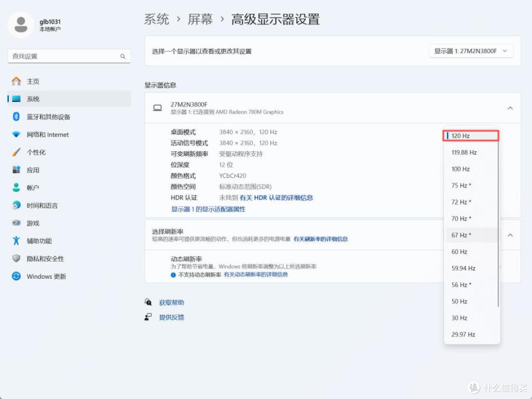The width and height of the screenshot is (532, 399).
Task: Click the user account avatar icon
Action: tap(21, 25)
